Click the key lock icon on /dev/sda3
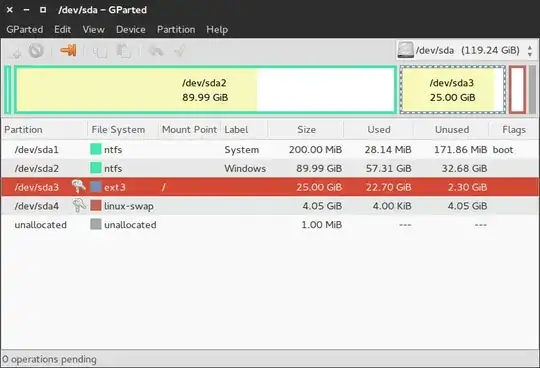This screenshot has height=368, width=540. pyautogui.click(x=79, y=187)
